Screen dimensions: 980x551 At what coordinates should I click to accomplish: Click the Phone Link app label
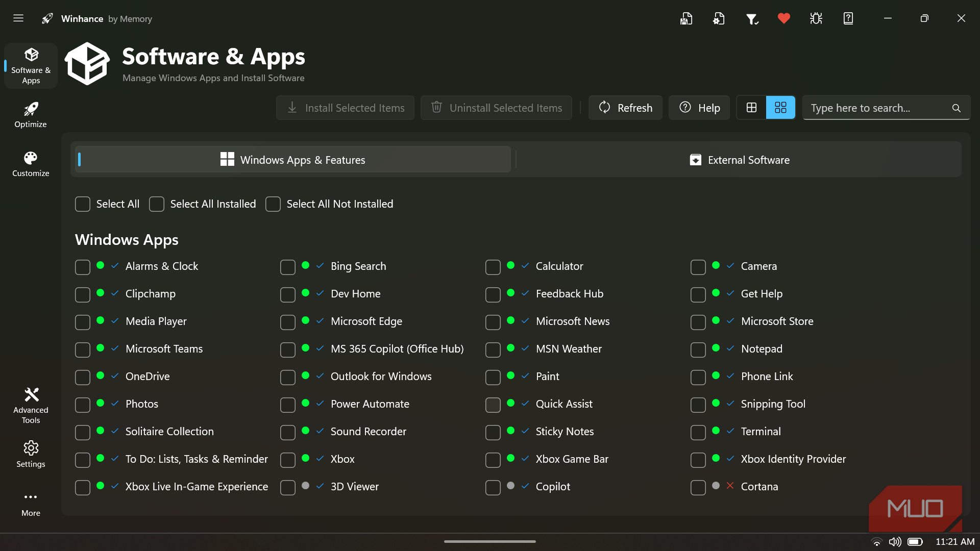pyautogui.click(x=767, y=377)
